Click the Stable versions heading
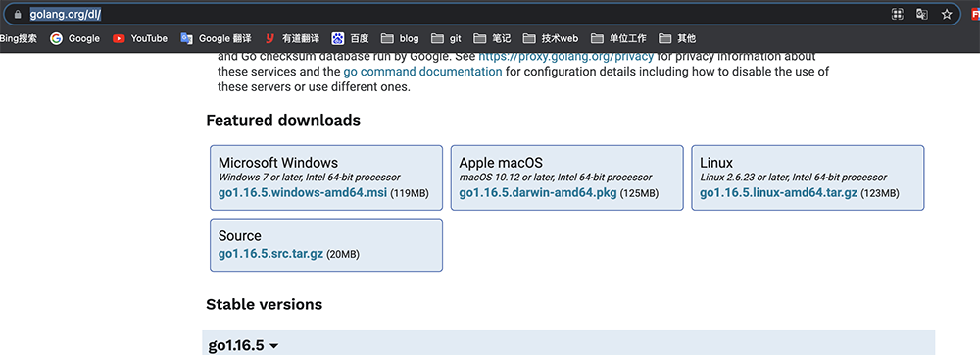The image size is (980, 355). (264, 304)
